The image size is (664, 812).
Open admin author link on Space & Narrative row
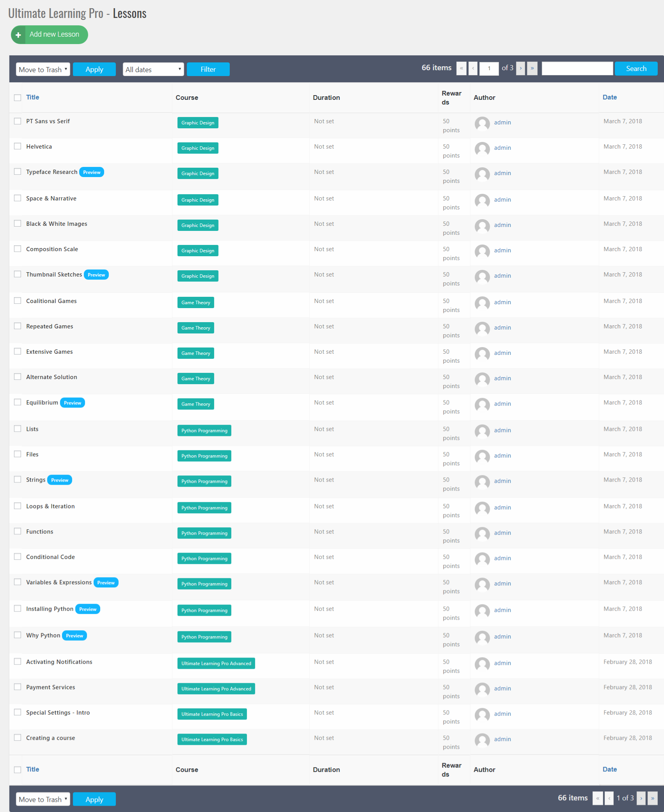coord(502,200)
